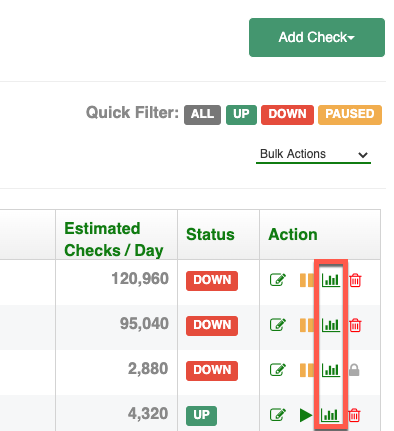Click UP status badge in 4,320 row

[x=201, y=416]
